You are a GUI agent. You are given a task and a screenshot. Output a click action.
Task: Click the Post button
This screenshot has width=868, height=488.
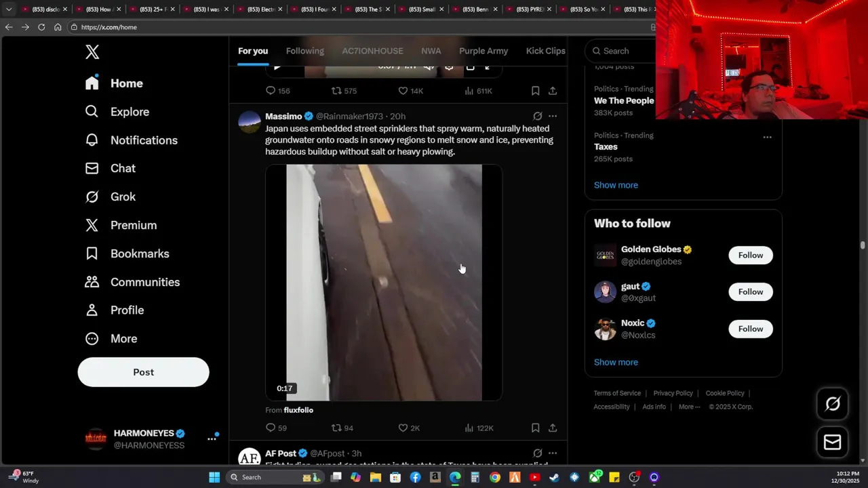click(x=143, y=372)
